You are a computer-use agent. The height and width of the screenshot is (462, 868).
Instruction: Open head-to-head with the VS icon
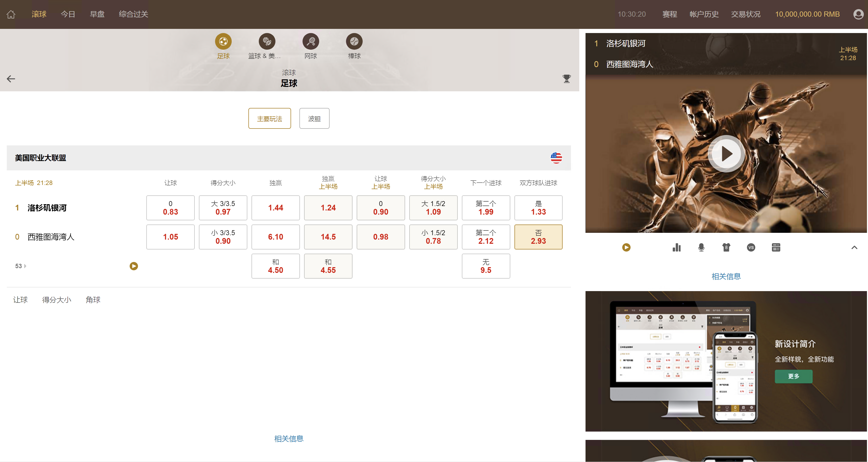751,247
